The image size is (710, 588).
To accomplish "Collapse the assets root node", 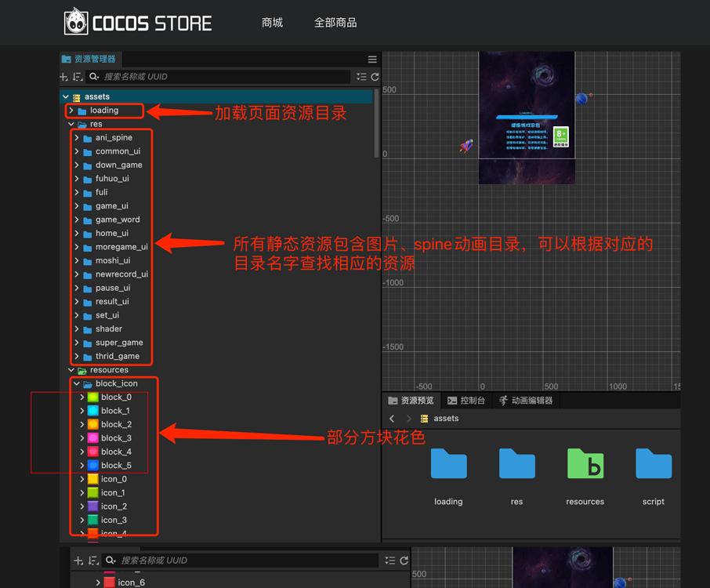I will pyautogui.click(x=66, y=96).
